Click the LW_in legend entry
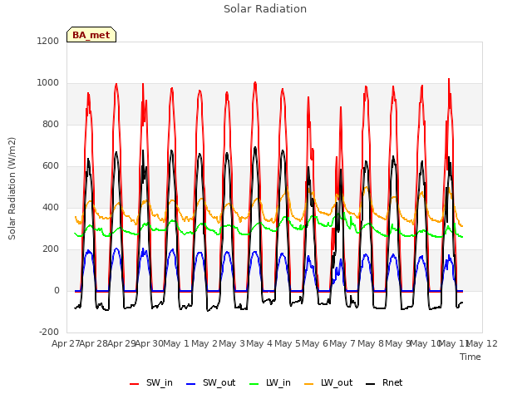The image size is (532, 399). click(270, 382)
